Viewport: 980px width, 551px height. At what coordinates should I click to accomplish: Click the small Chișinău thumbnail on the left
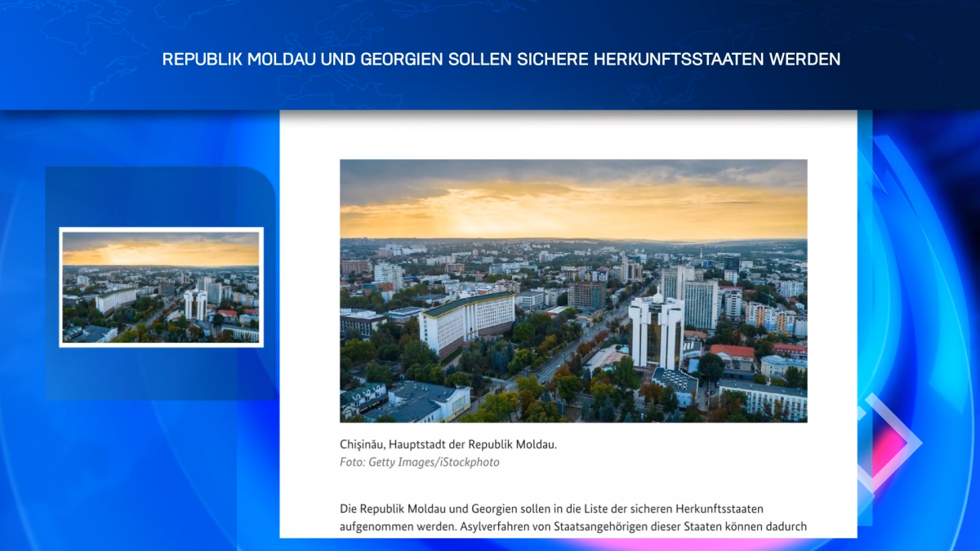point(161,287)
